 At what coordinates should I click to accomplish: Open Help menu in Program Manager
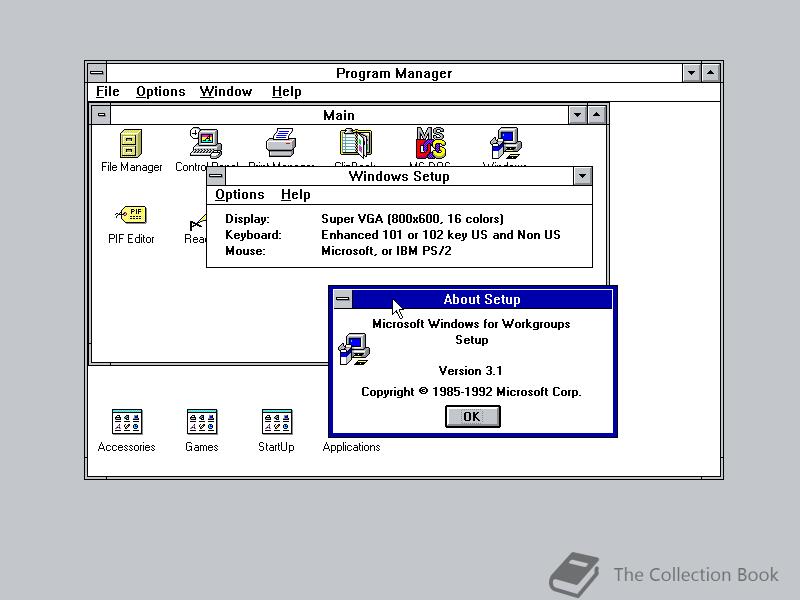(x=287, y=92)
